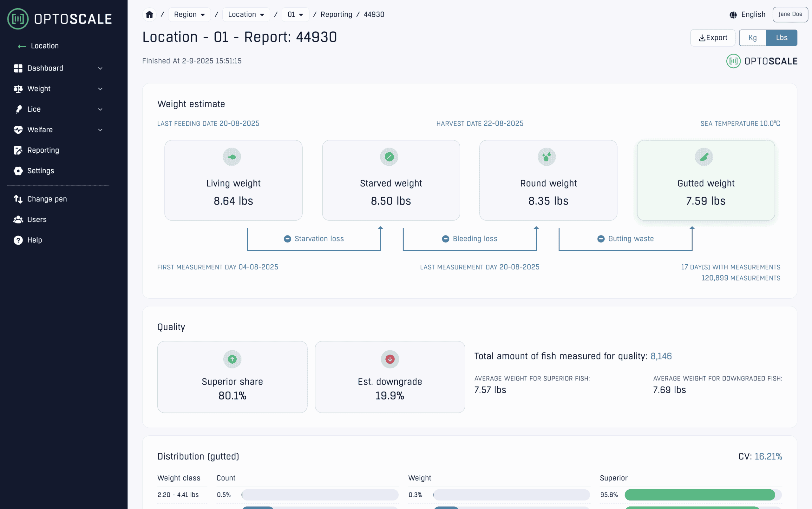Open the Region breadcrumb dropdown
This screenshot has width=812, height=509.
pos(189,15)
